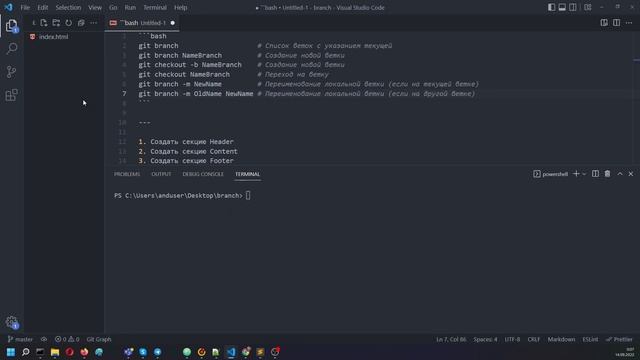Open the Go menu
The image size is (640, 360).
[113, 7]
